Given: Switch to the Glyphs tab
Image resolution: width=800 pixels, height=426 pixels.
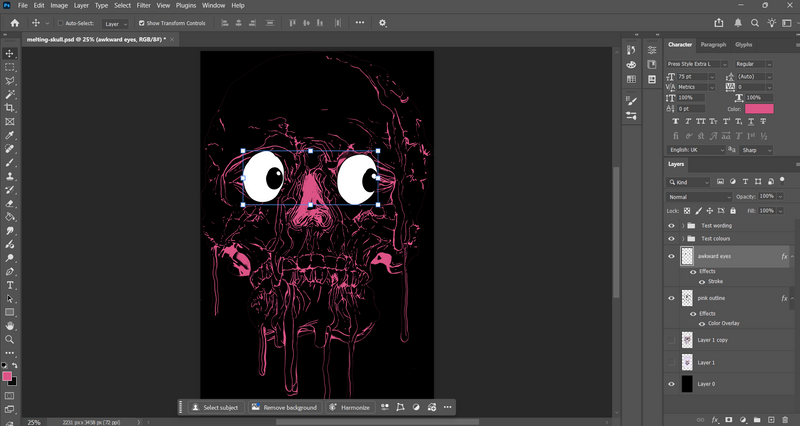Looking at the screenshot, I should tap(743, 45).
